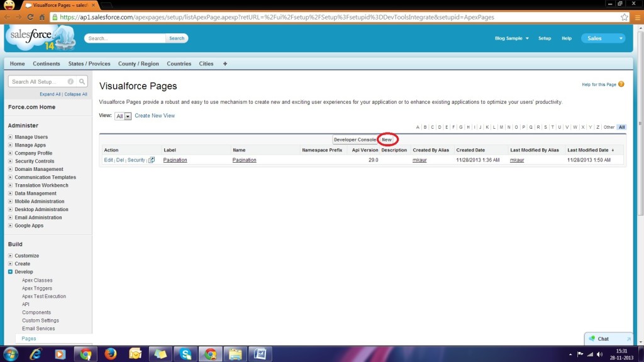The height and width of the screenshot is (362, 644).
Task: Click the Chat bubble icon
Action: coord(592,339)
